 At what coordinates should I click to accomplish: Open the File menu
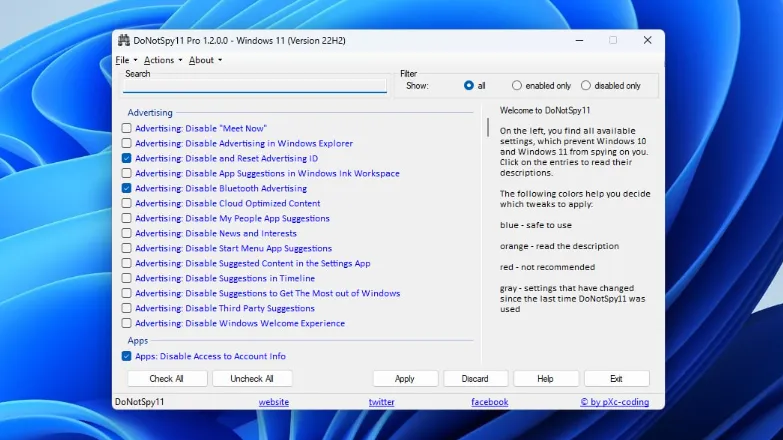[x=126, y=60]
